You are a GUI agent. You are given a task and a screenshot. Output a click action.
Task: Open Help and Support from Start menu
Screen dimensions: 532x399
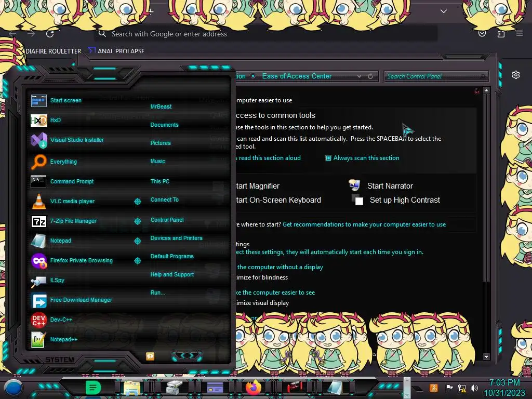pyautogui.click(x=172, y=274)
